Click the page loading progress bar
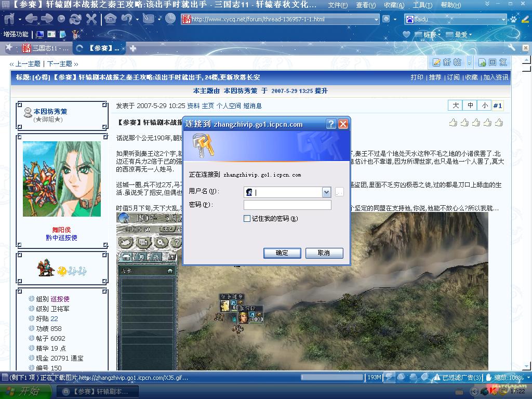The image size is (532, 399). click(332, 377)
